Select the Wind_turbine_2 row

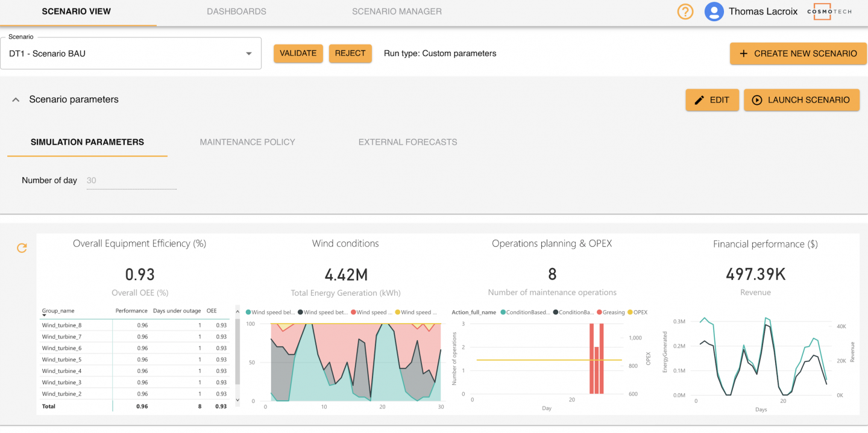pyautogui.click(x=135, y=394)
